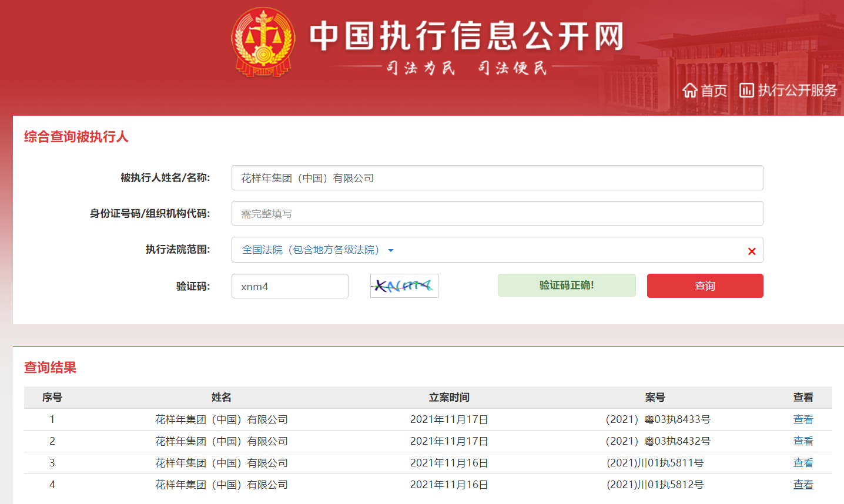Click the 查看 column header
Viewport: 844px width, 504px height.
pos(803,398)
